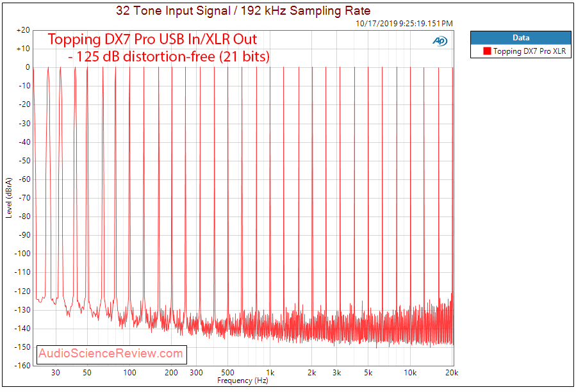Click the '3k' frequency tick label
The image size is (576, 392).
(x=337, y=373)
